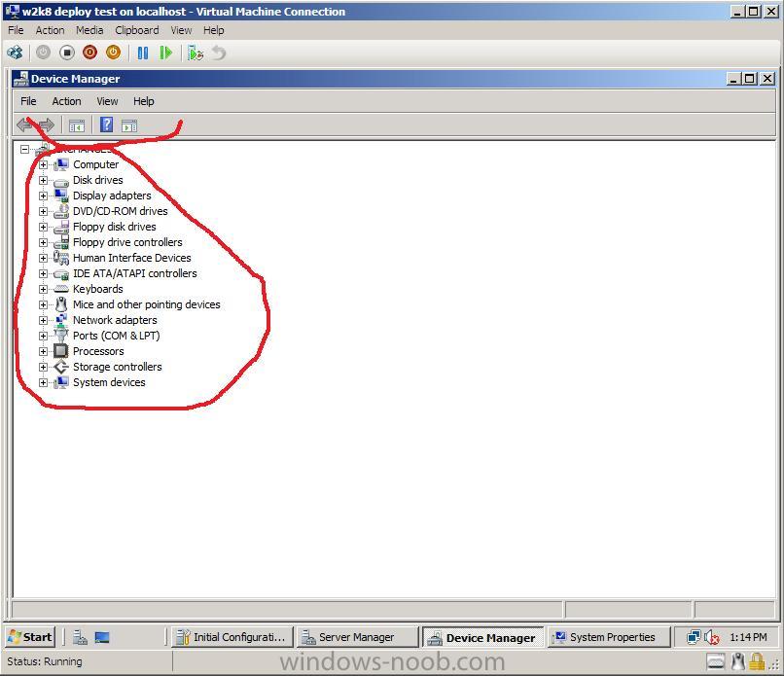This screenshot has width=784, height=676.
Task: Expand the Processors node
Action: (x=43, y=351)
